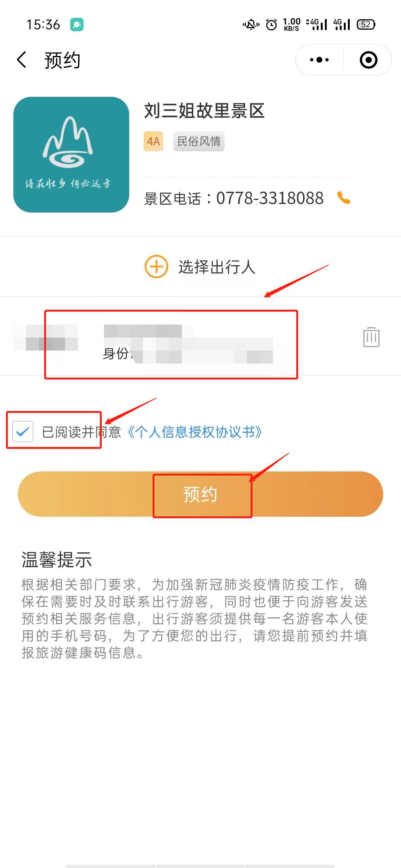Tap 刘三姐故里景区 title

(x=204, y=111)
